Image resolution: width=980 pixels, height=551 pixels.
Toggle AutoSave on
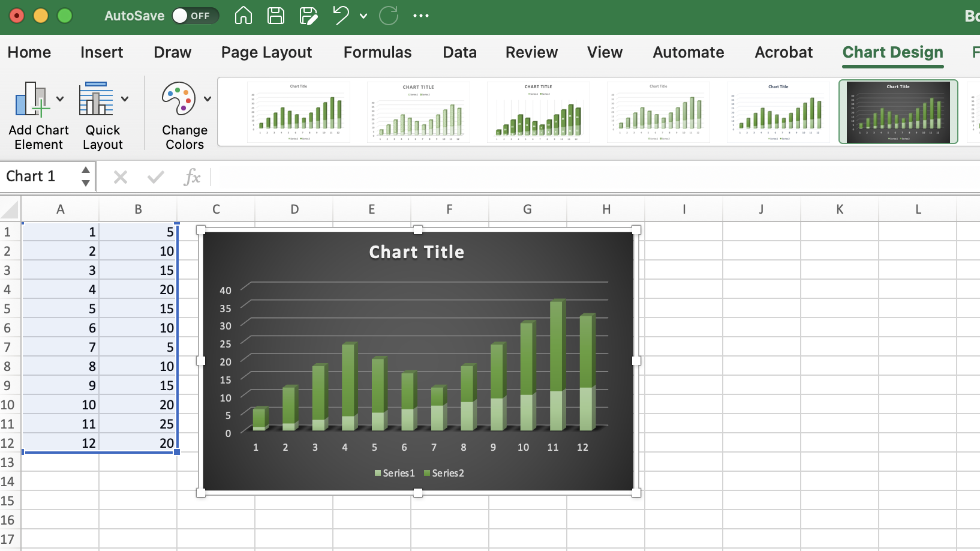point(196,16)
